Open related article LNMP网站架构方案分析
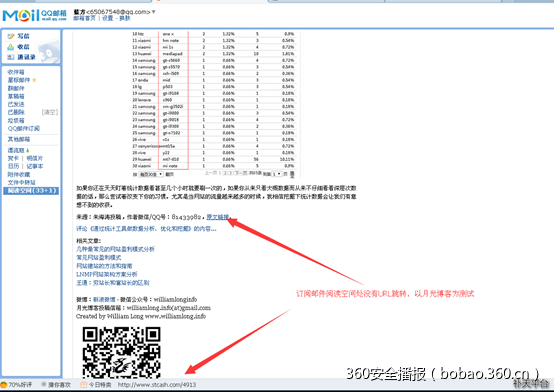The height and width of the screenshot is (392, 554). (x=107, y=274)
